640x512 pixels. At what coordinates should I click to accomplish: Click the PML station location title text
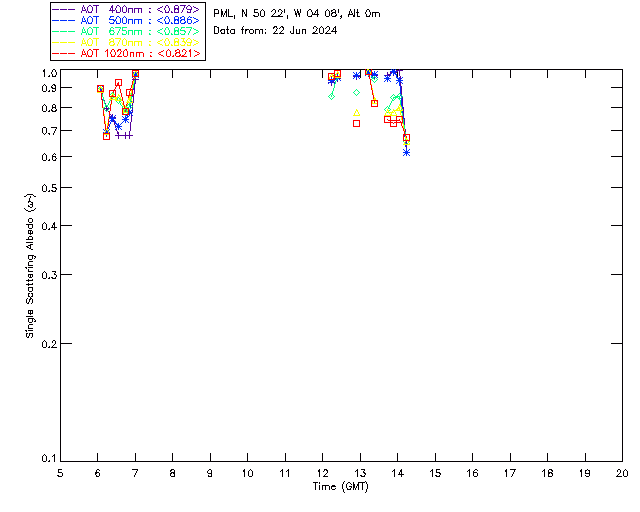(297, 14)
